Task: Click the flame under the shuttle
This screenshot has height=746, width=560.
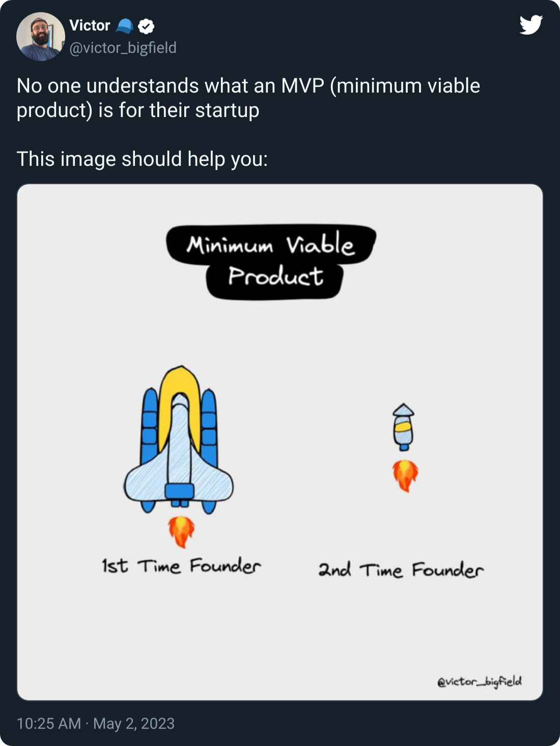Action: (181, 532)
